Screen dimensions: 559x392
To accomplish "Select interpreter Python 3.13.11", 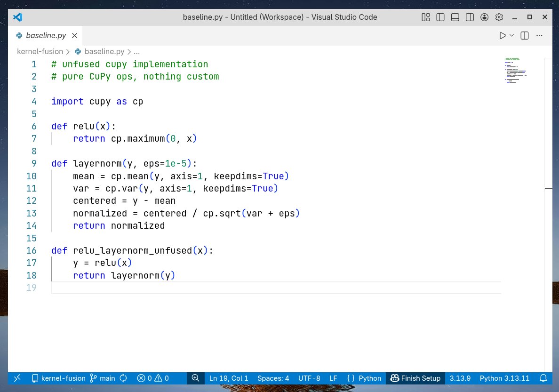I will click(504, 378).
